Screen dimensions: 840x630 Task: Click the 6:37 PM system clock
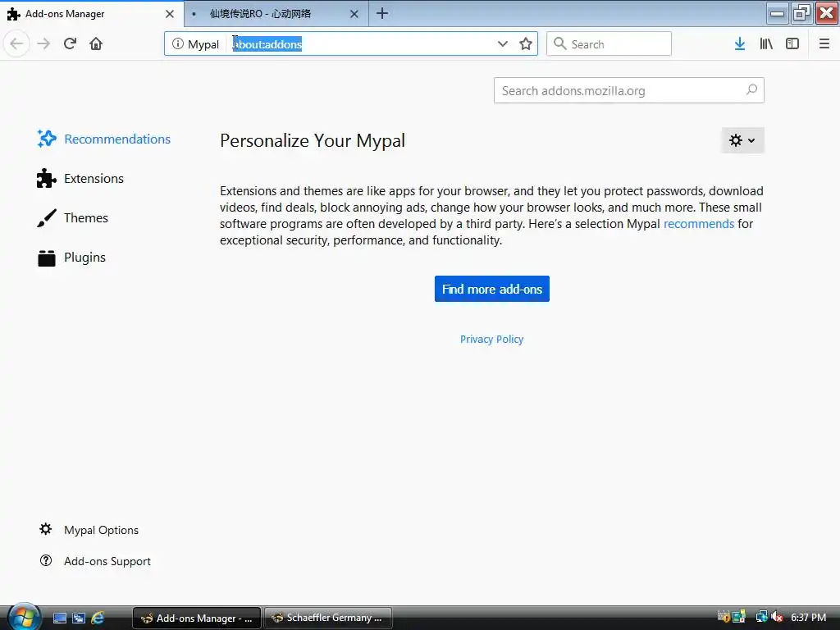808,617
